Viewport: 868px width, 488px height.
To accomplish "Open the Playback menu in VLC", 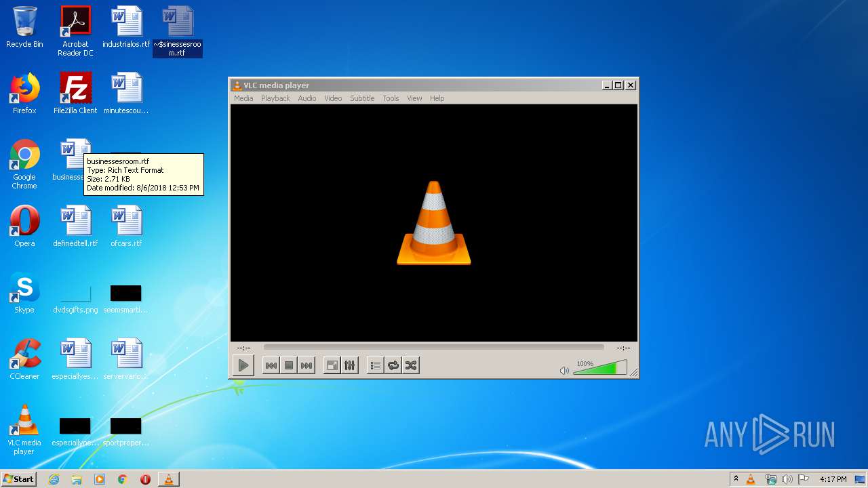I will click(275, 98).
